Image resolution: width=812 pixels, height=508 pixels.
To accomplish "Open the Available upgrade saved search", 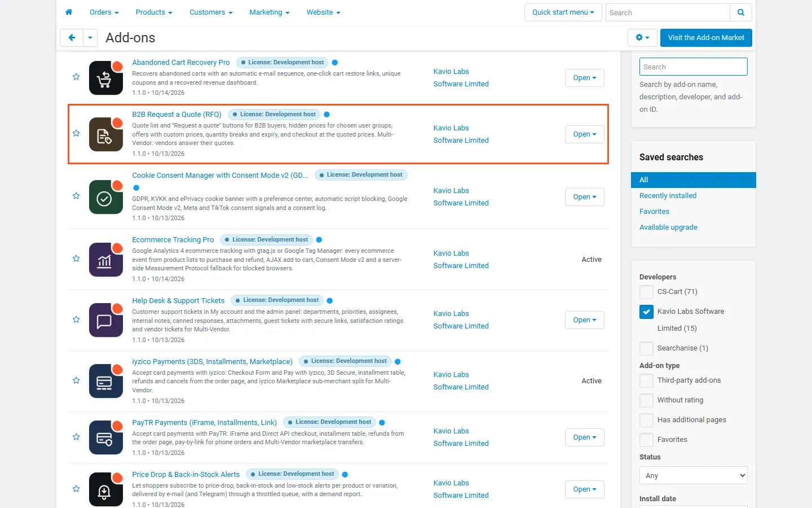I will pyautogui.click(x=668, y=227).
